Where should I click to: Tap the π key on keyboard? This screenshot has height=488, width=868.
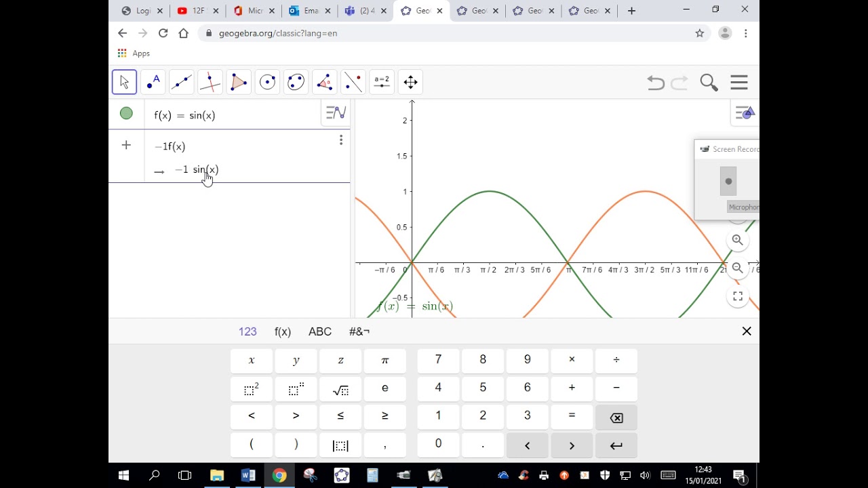point(385,361)
